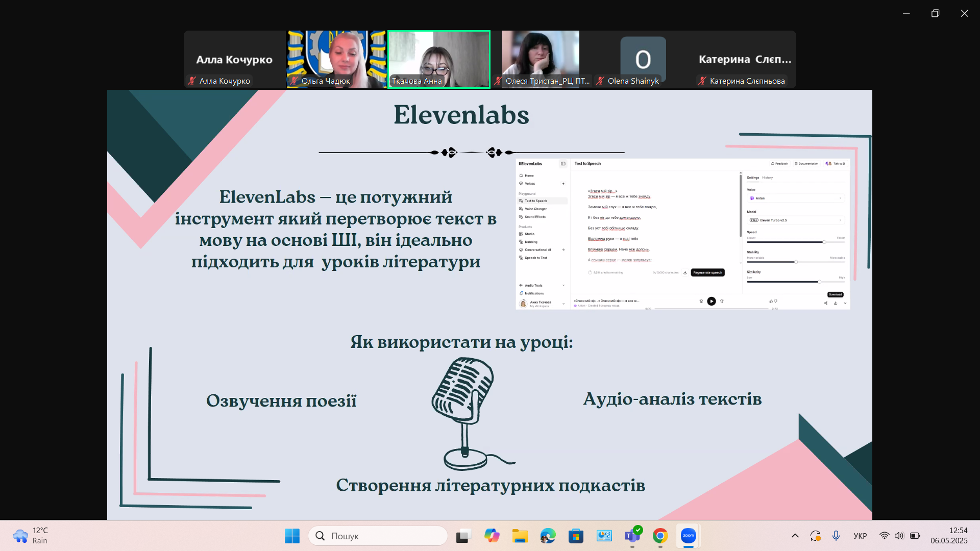The height and width of the screenshot is (551, 980).
Task: Switch the УКР keyboard language indicator
Action: pos(860,536)
